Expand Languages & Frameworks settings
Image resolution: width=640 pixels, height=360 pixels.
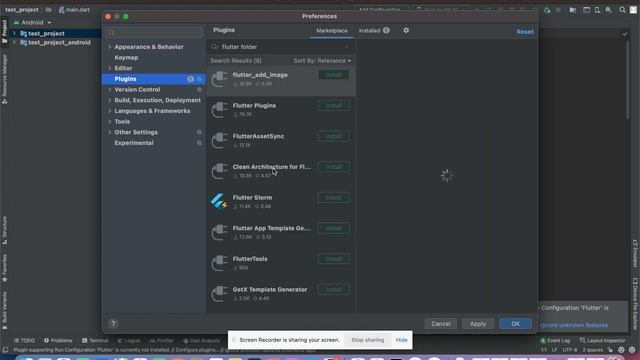110,111
